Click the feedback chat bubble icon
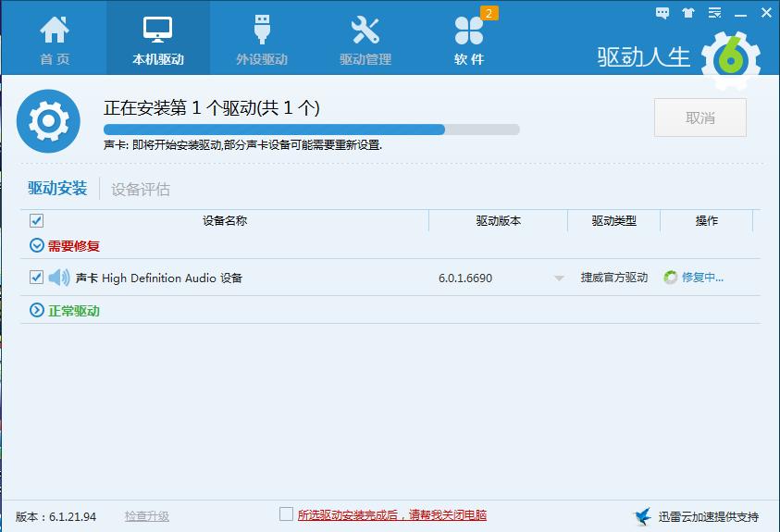The width and height of the screenshot is (780, 532). coord(662,13)
